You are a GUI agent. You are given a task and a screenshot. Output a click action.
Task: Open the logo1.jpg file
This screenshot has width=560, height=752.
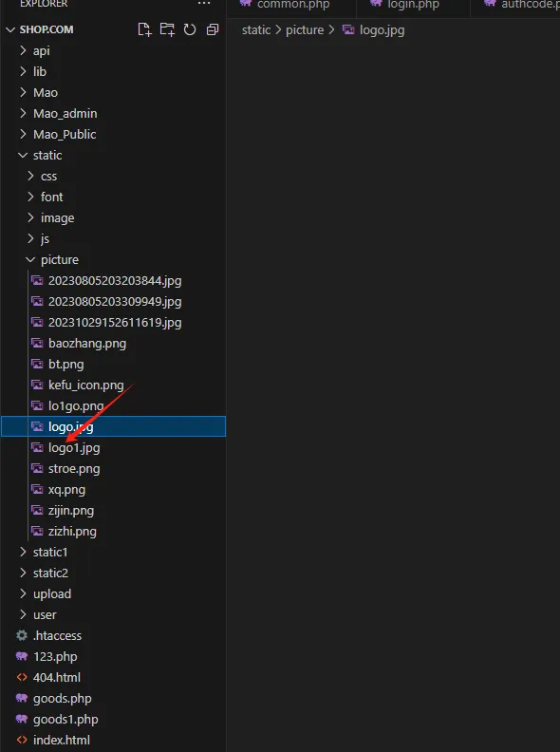[114, 447]
